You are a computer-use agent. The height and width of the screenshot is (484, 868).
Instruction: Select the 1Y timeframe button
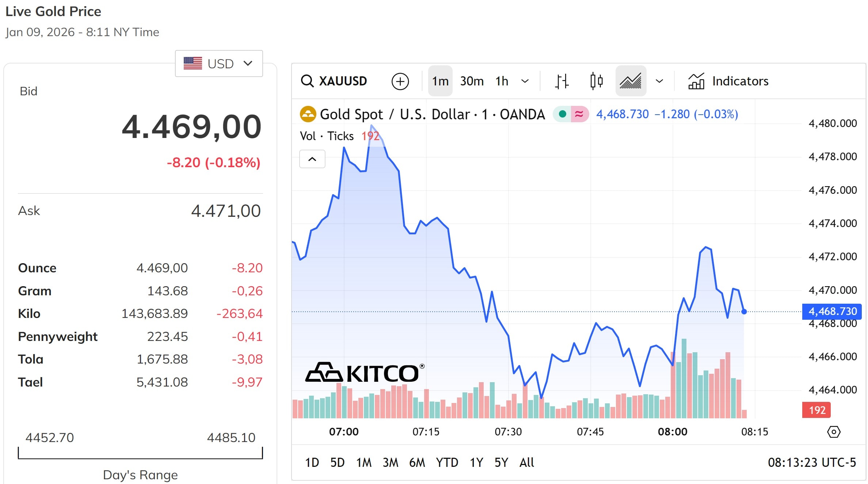click(476, 462)
